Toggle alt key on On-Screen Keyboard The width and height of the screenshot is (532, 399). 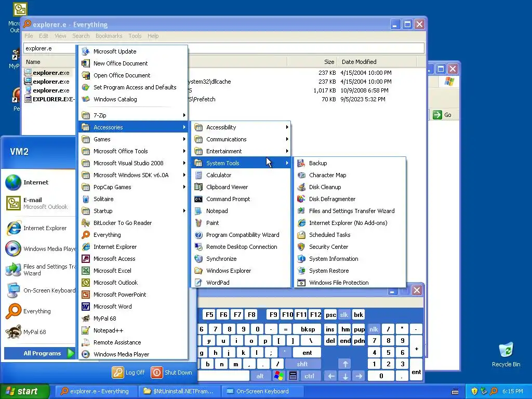click(x=260, y=376)
